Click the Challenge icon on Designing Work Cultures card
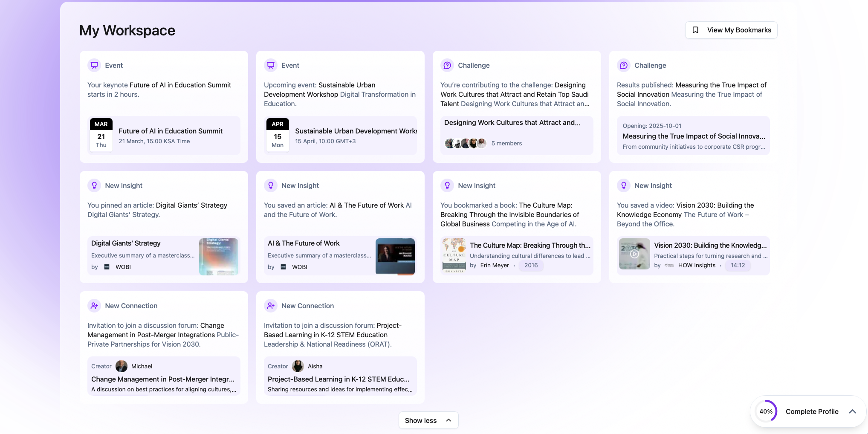Screen dimensions: 868x434 447,65
